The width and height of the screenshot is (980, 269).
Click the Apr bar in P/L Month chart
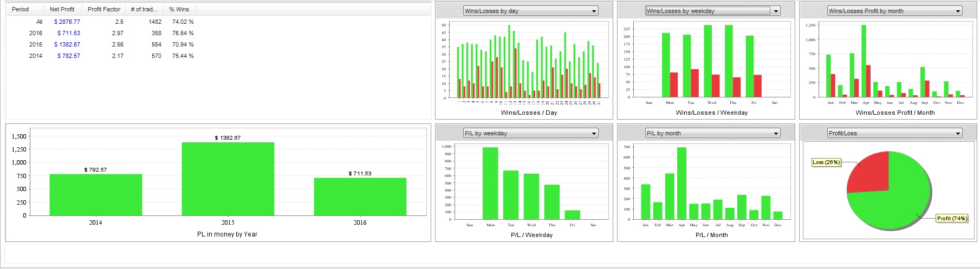[682, 183]
